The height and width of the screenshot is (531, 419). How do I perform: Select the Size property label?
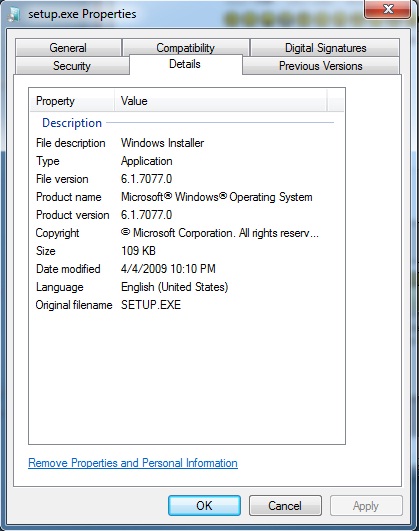click(x=45, y=251)
